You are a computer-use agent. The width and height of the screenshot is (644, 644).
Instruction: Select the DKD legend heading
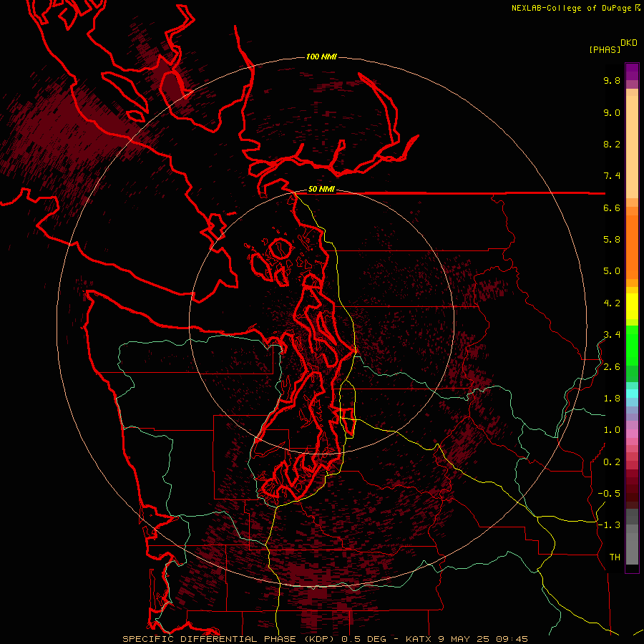click(x=628, y=43)
